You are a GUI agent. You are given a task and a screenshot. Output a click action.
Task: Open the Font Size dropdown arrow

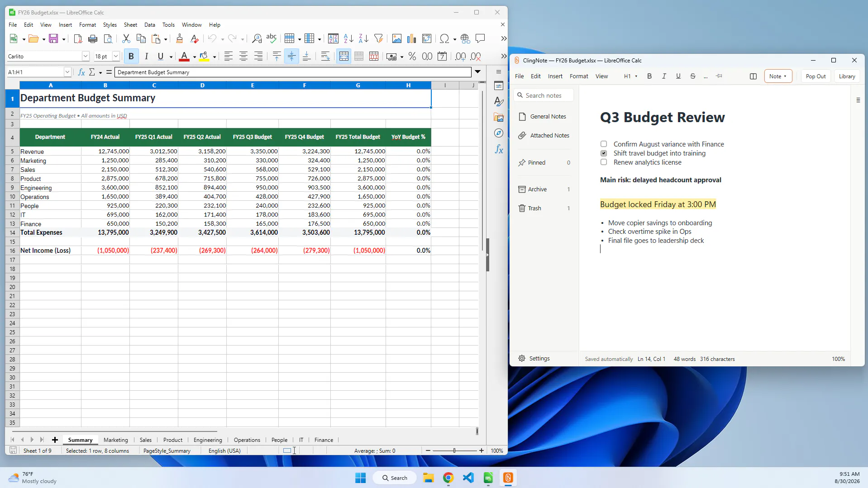click(116, 56)
